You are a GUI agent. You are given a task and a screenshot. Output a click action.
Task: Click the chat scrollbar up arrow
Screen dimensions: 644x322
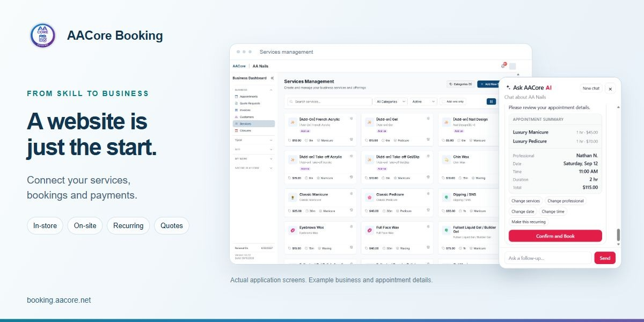618,107
